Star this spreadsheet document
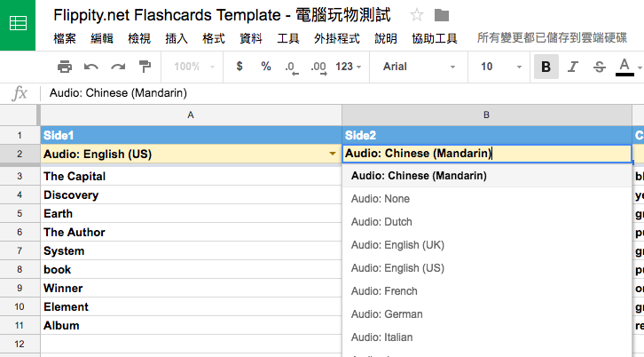This screenshot has height=357, width=644. coord(418,15)
